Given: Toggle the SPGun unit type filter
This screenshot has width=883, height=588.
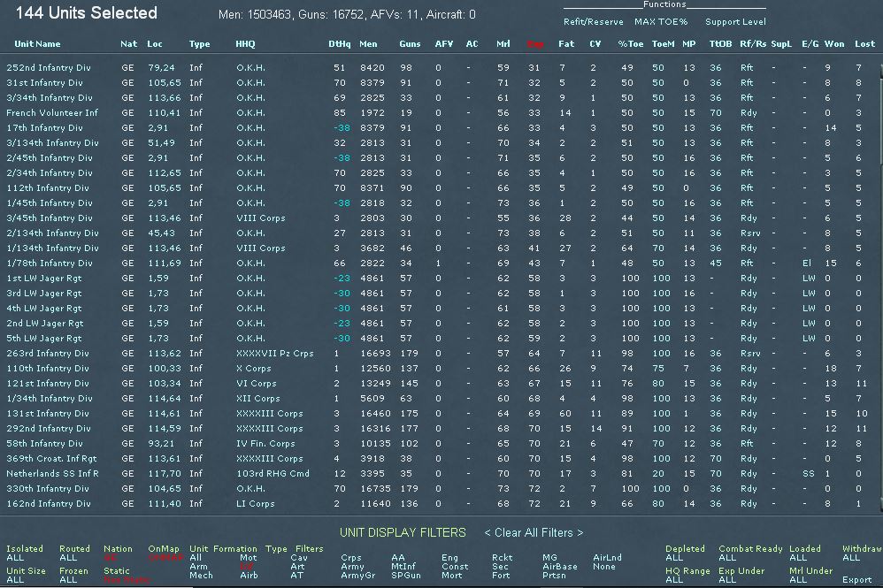Looking at the screenshot, I should pos(406,575).
